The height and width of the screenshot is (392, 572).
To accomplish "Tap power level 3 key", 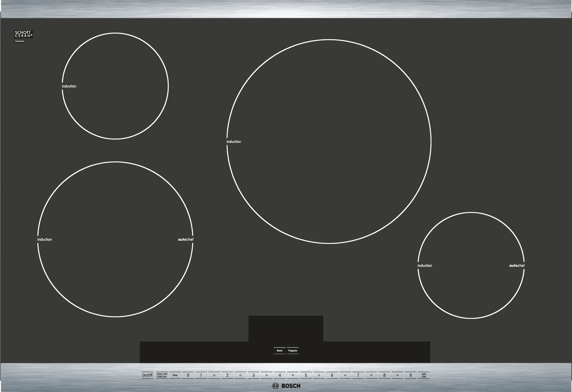I will (x=253, y=375).
